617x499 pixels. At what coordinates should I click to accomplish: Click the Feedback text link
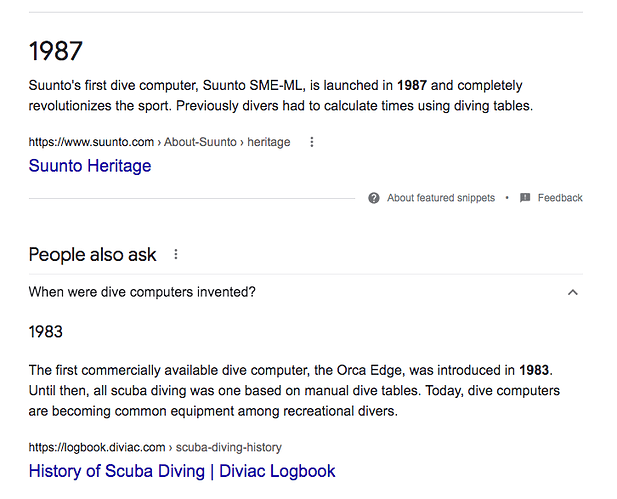560,198
